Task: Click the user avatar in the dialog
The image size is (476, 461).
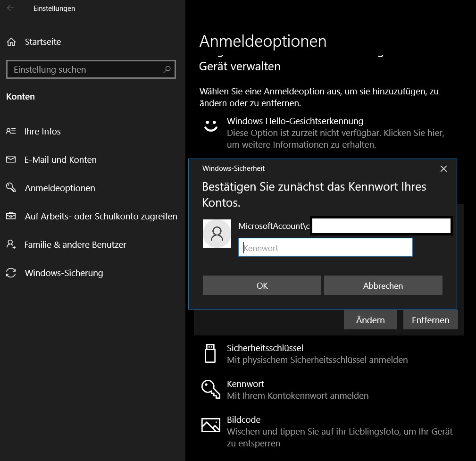Action: (x=217, y=234)
